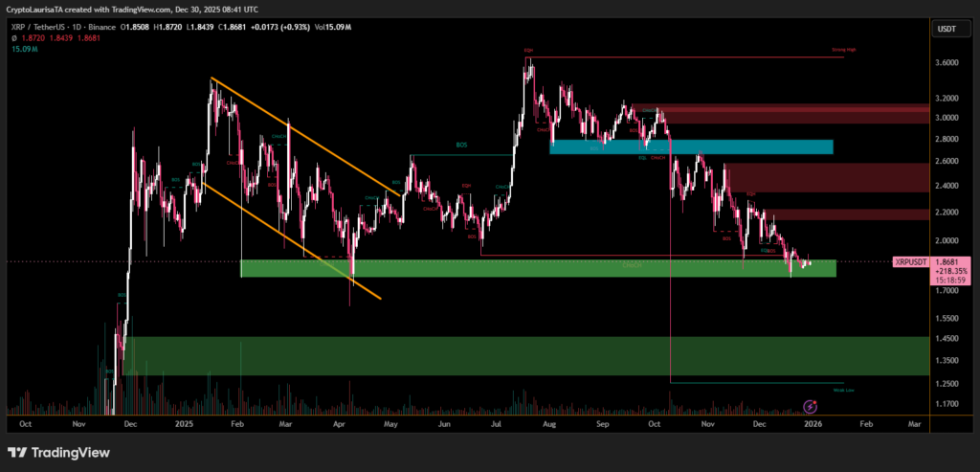Click the Jul marker on time axis
Image resolution: width=980 pixels, height=472 pixels.
(x=496, y=421)
